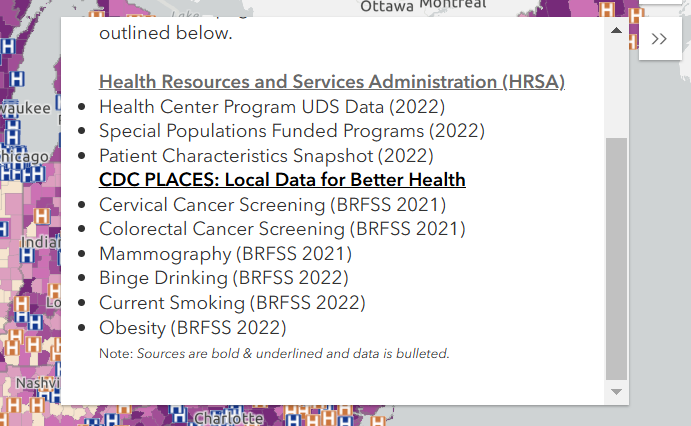Click 'Special Populations Funded Programs (2022)' text
691x426 pixels.
[292, 131]
